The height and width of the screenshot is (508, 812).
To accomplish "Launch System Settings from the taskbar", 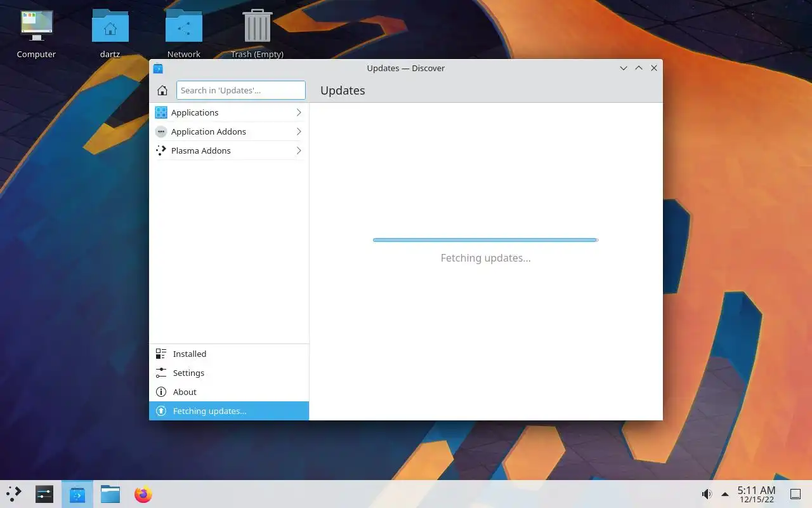I will (x=44, y=494).
